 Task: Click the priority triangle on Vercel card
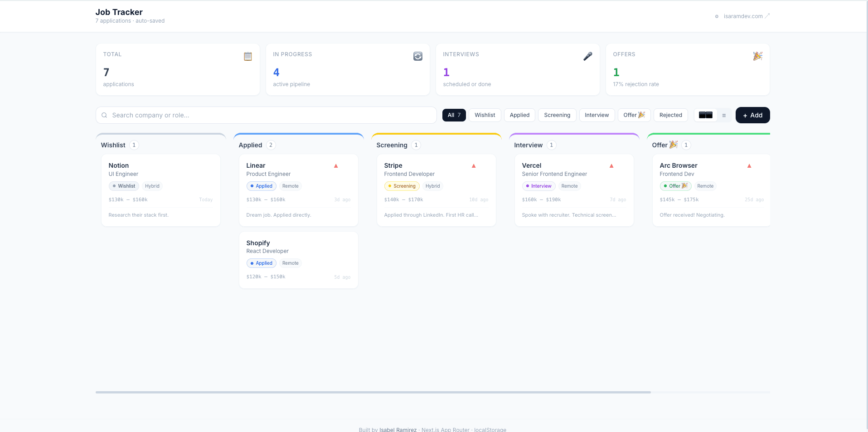(611, 166)
